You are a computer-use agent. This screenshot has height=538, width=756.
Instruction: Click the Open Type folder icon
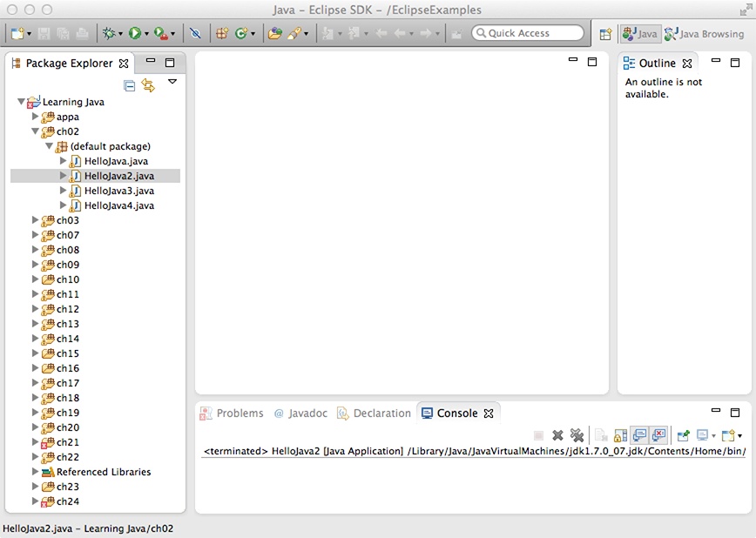point(275,33)
